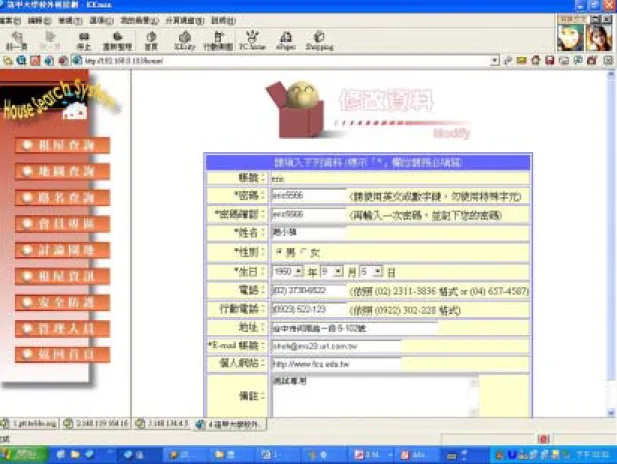
Task: Switch to tab 1 ptt telnet session
Action: [x=30, y=424]
